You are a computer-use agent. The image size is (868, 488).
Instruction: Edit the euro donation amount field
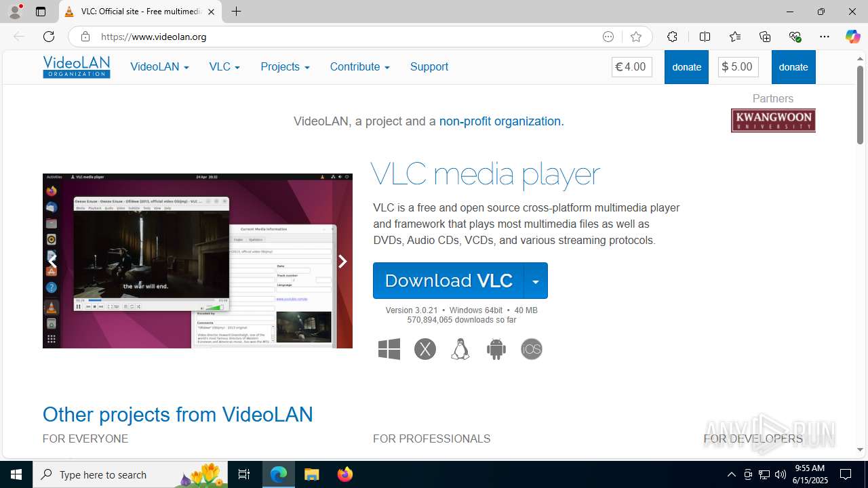[632, 67]
